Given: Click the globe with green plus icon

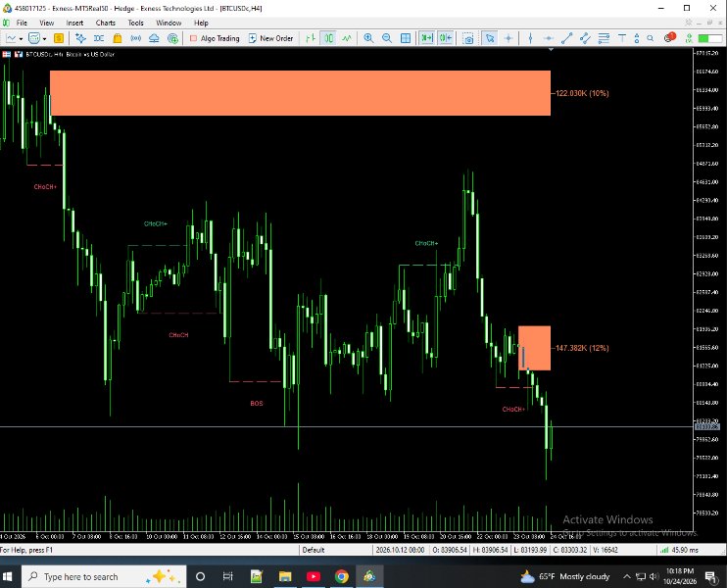Looking at the screenshot, I should pyautogui.click(x=173, y=38).
